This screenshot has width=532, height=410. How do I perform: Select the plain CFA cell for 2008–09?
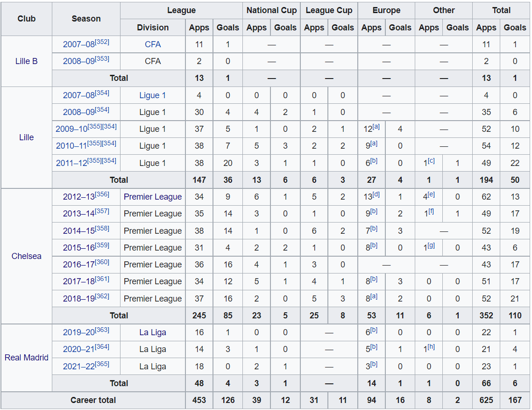pyautogui.click(x=153, y=61)
